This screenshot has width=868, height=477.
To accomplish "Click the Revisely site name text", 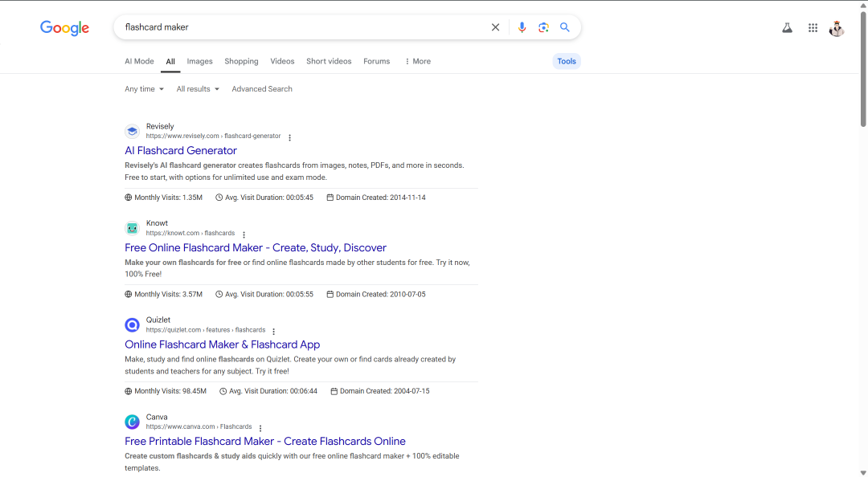I will coord(160,127).
